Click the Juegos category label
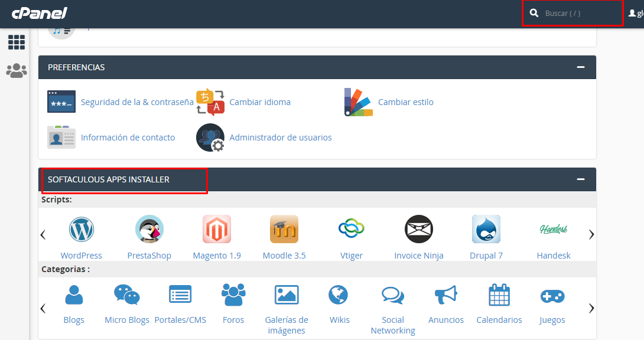Image resolution: width=644 pixels, height=340 pixels. tap(552, 320)
